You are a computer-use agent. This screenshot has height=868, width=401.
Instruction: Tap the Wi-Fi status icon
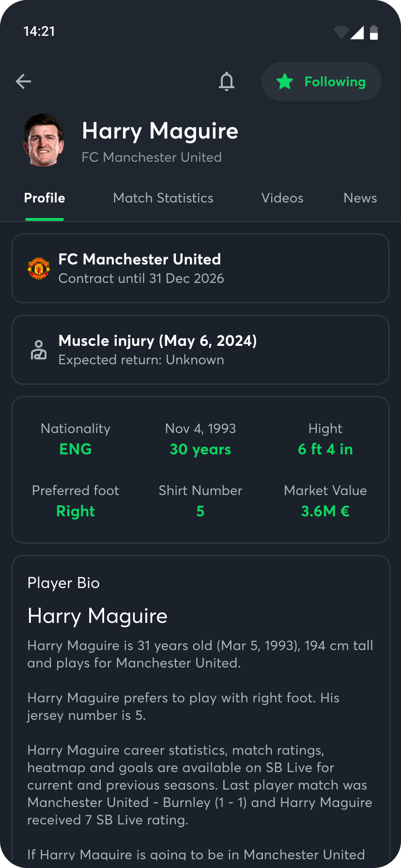(x=341, y=32)
